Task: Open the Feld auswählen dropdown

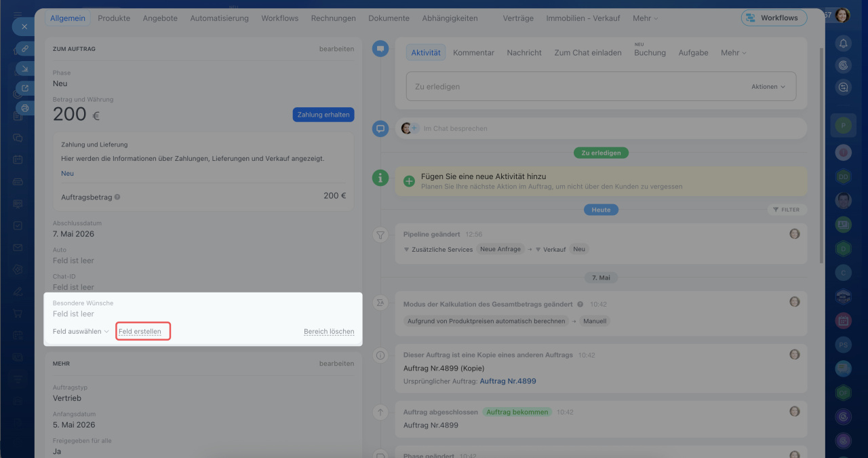Action: tap(81, 332)
